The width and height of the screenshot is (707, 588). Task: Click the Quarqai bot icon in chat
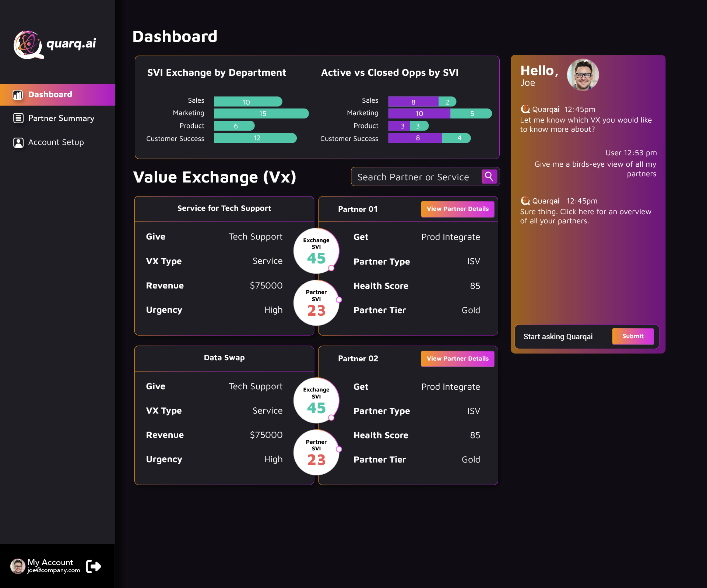526,109
